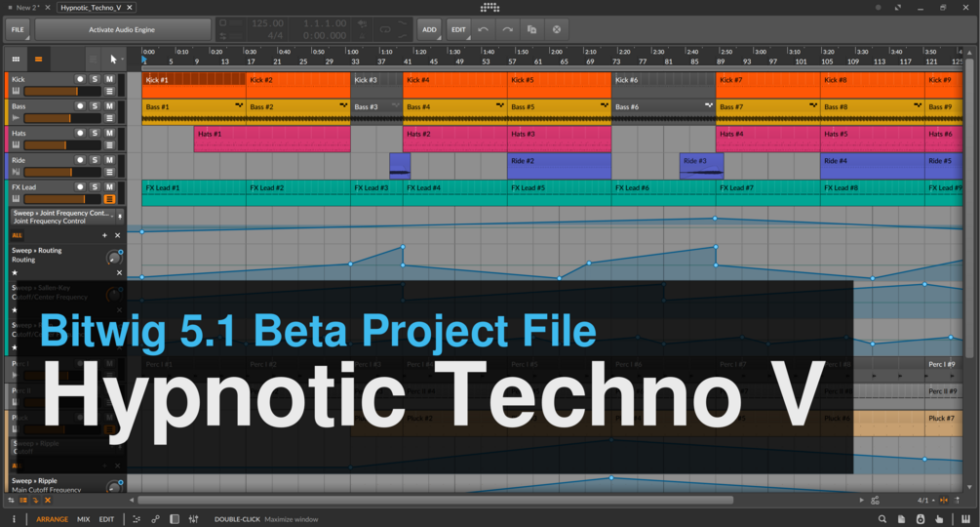This screenshot has height=527, width=980.
Task: Pin the Joint Frequency Control automation lane
Action: 120,217
